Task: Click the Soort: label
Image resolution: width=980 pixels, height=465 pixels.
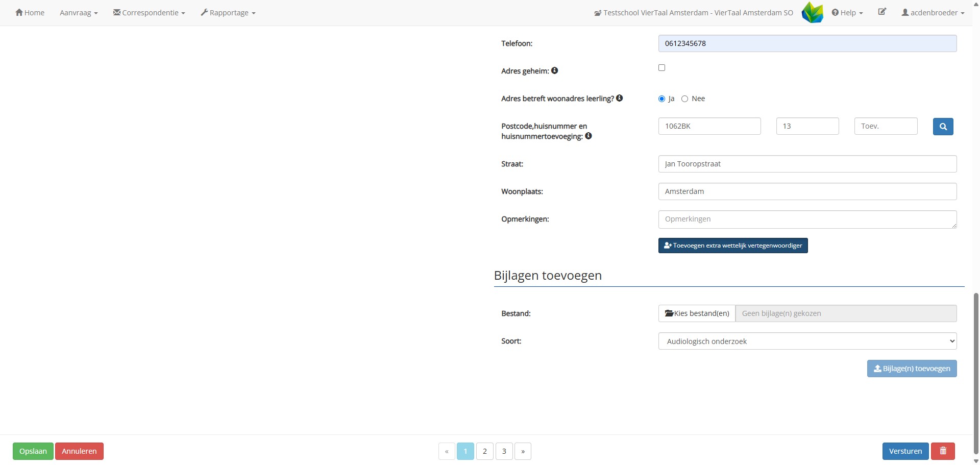Action: point(511,341)
